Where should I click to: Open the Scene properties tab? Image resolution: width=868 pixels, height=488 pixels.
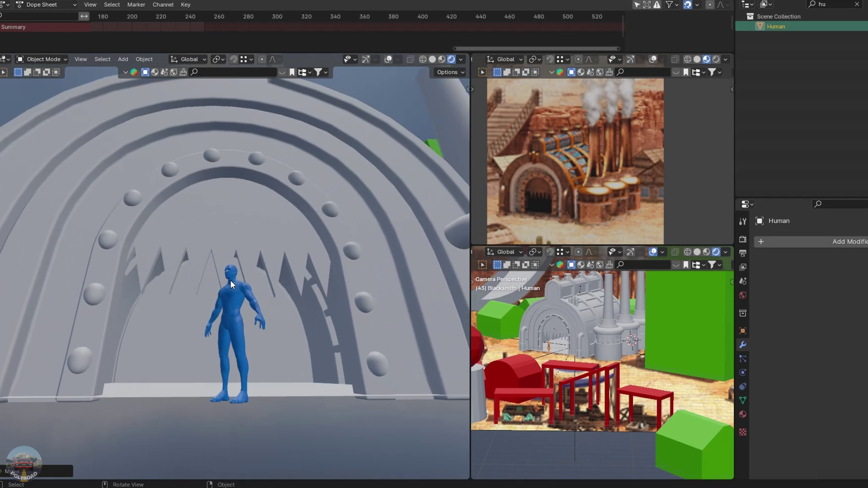click(742, 281)
